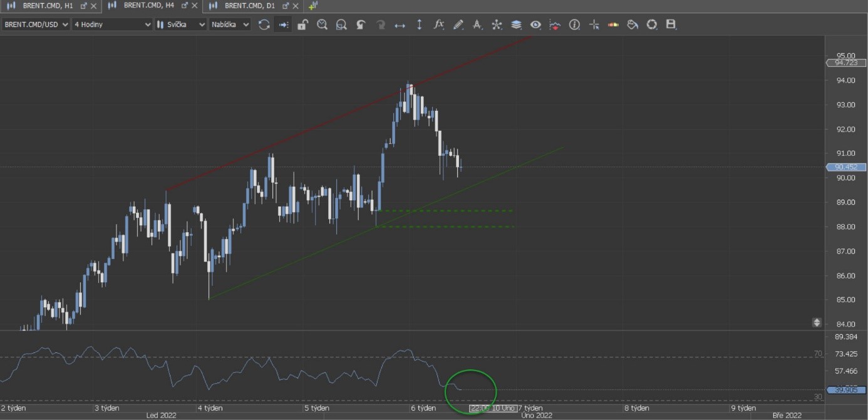Click the price scale auto-adjust arrows button
868x420 pixels.
pyautogui.click(x=817, y=322)
